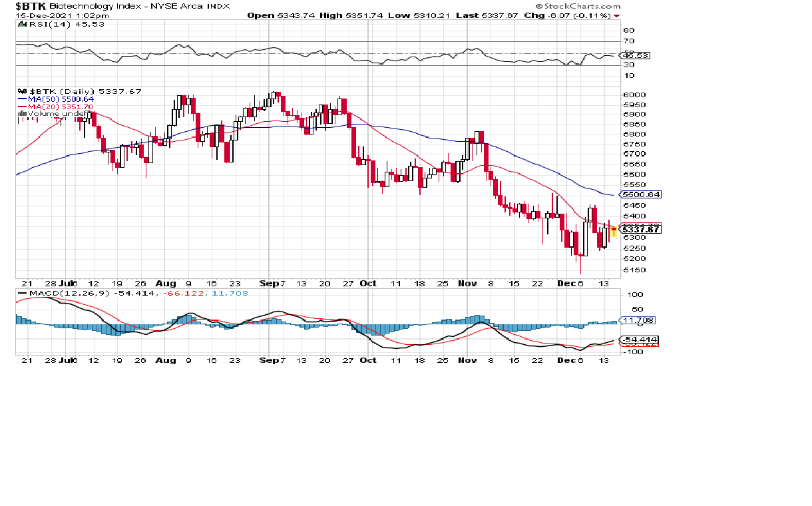Screen dimensions: 812x506
Task: Click the red MA(20) legend line
Action: tap(21, 107)
